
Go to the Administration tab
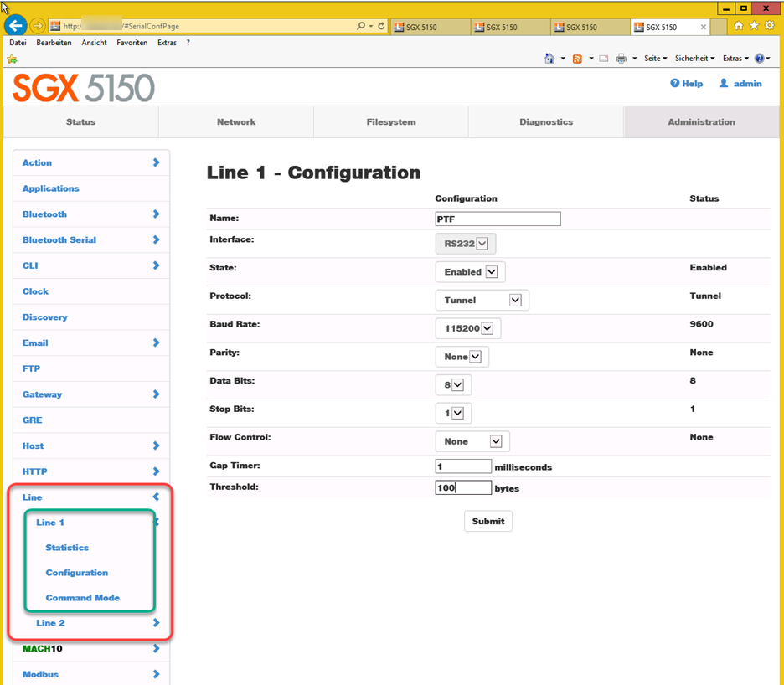tap(702, 122)
